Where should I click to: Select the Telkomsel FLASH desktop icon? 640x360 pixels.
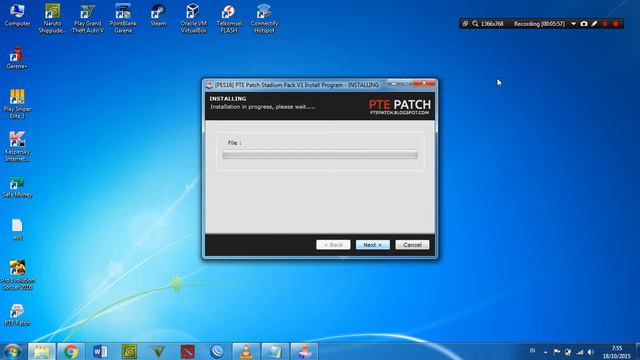229,18
